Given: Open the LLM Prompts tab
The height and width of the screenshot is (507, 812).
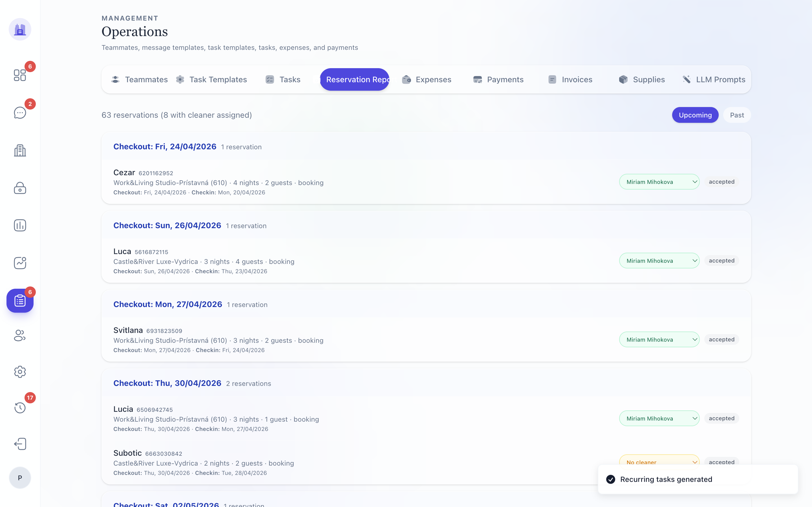Looking at the screenshot, I should coord(714,79).
